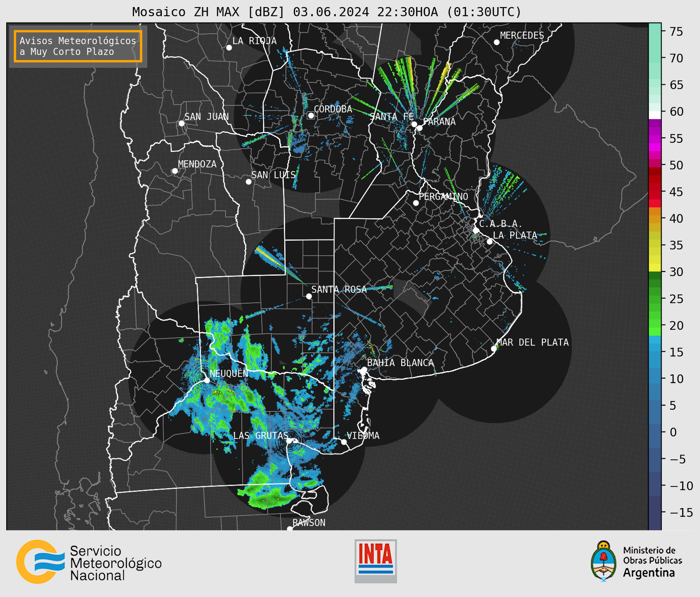
Task: Click the San Juan city marker dot
Action: tap(181, 123)
